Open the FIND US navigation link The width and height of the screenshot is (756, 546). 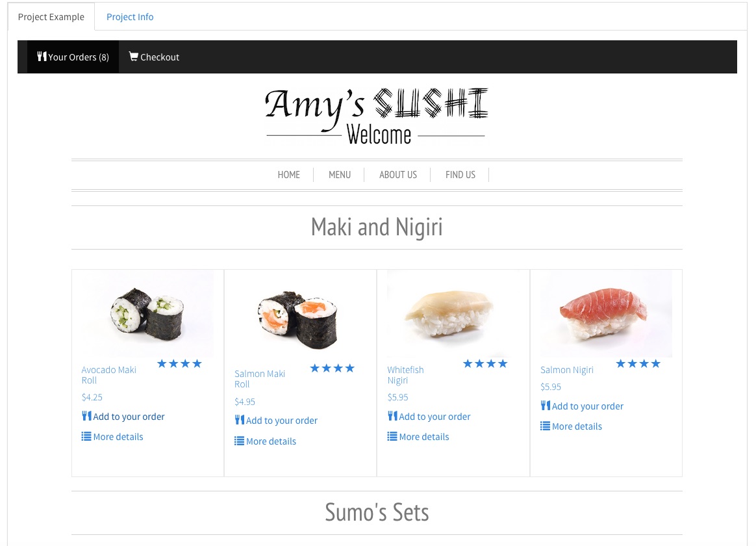click(x=460, y=175)
